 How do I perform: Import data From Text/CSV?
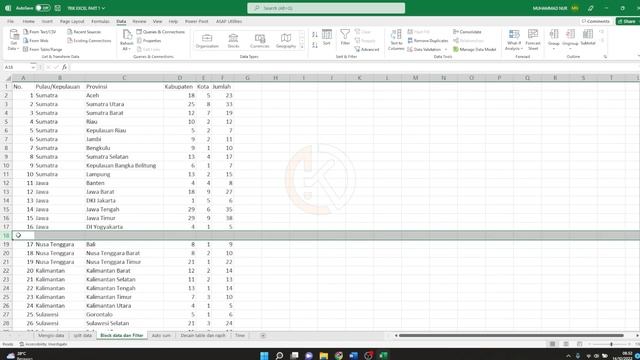39,32
